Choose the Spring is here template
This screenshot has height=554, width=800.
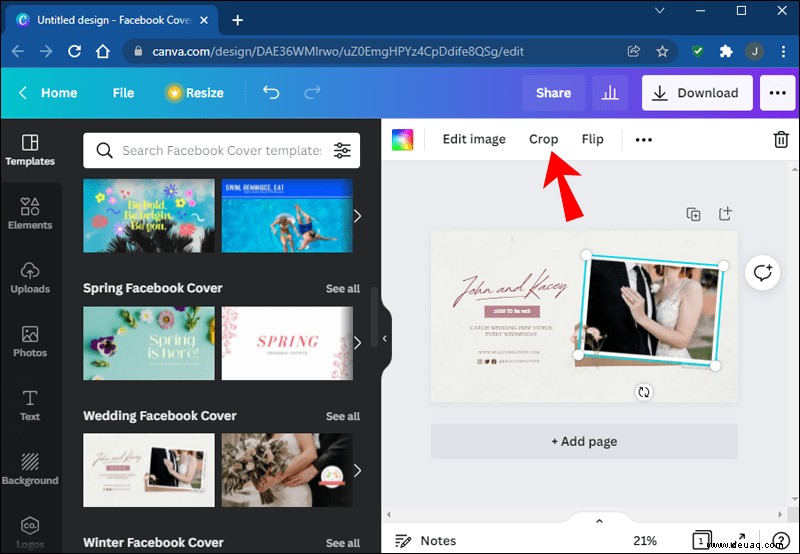149,343
